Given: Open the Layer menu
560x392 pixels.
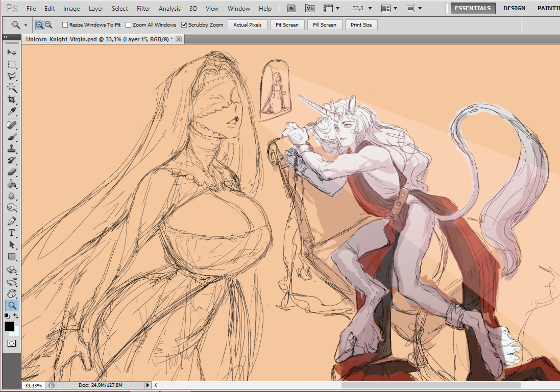Looking at the screenshot, I should tap(96, 9).
